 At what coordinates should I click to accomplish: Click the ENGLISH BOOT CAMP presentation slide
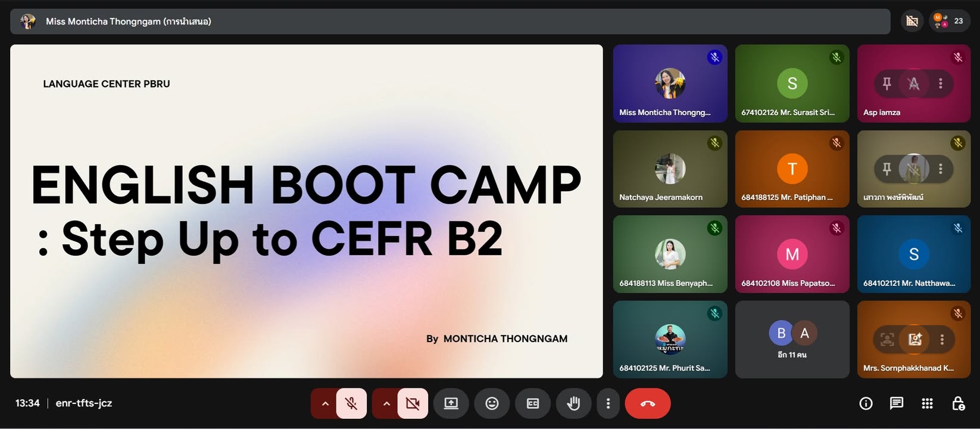(306, 211)
